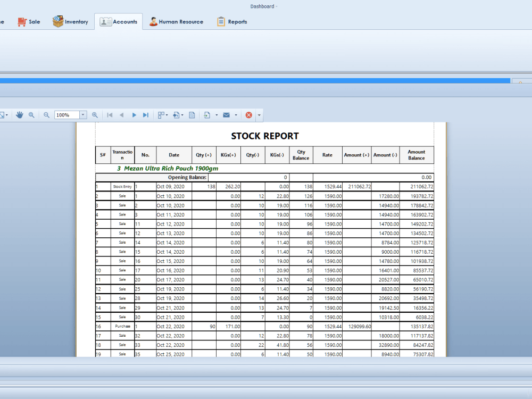This screenshot has height=399, width=532.
Task: Click the Zoom Out icon
Action: [x=46, y=115]
